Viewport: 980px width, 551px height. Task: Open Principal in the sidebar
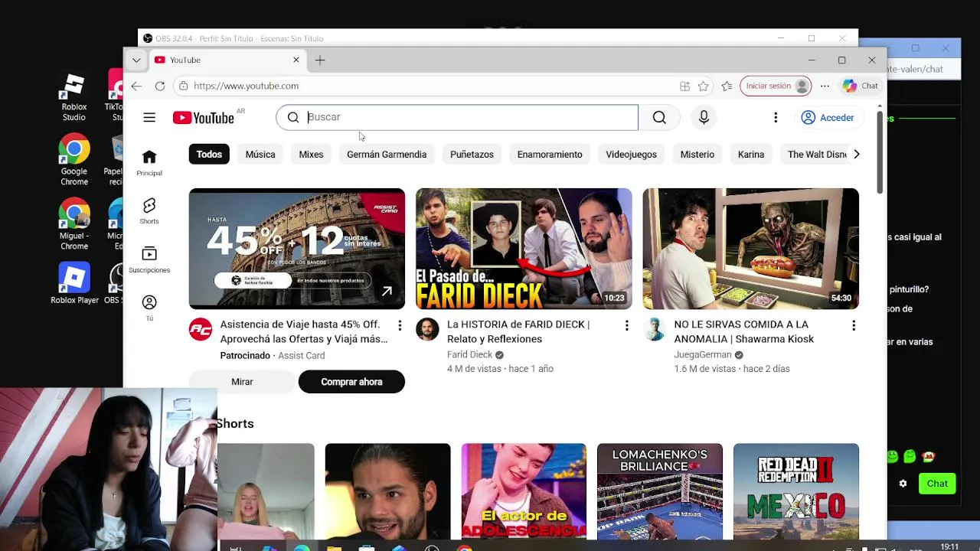pos(149,163)
